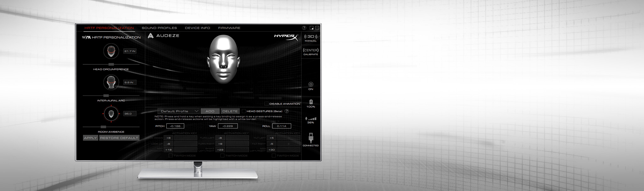The height and width of the screenshot is (191, 644).
Task: Click the Pitch value field
Action: (175, 126)
